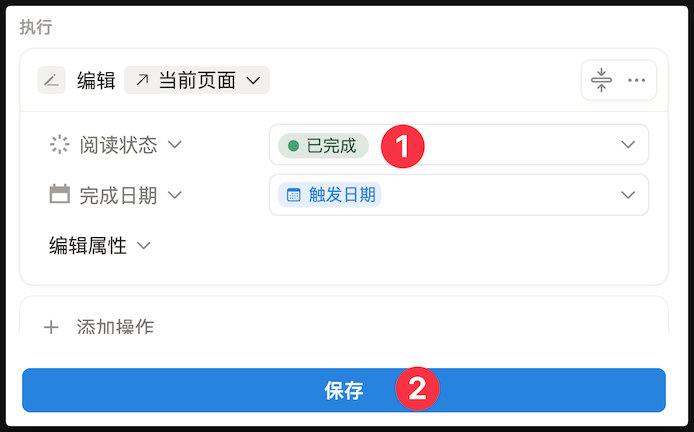The height and width of the screenshot is (432, 694).
Task: Click the pencil edit icon beside 编辑
Action: (51, 80)
